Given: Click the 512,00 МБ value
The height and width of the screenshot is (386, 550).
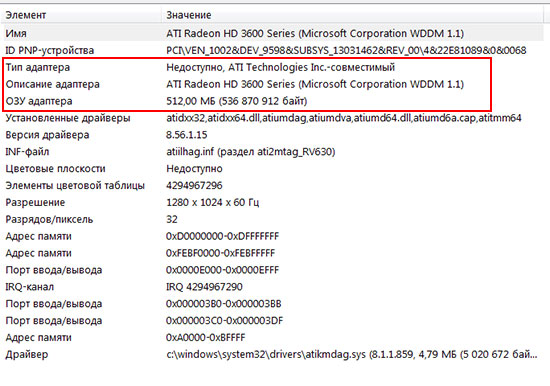Looking at the screenshot, I should pyautogui.click(x=237, y=101).
